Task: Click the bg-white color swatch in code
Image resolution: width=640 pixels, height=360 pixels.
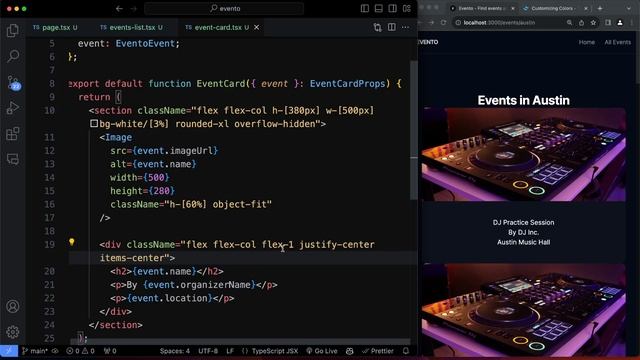Action: click(x=94, y=124)
